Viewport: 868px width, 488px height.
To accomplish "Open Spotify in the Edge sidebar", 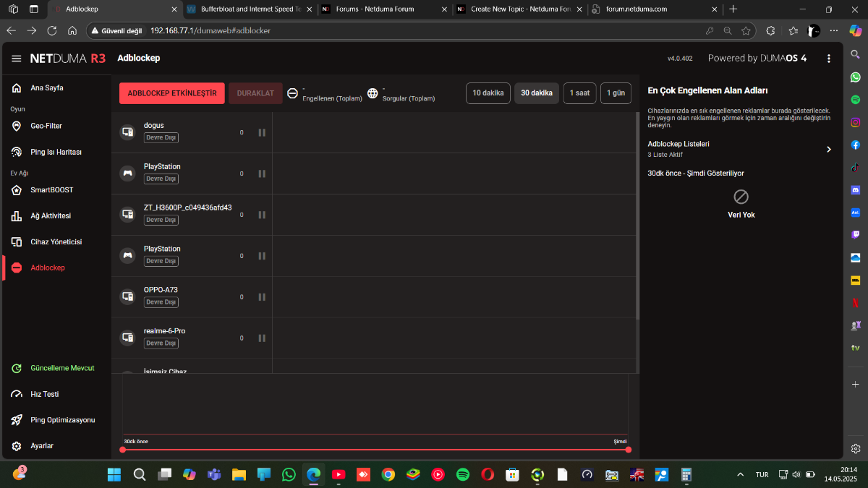I will coord(856,99).
